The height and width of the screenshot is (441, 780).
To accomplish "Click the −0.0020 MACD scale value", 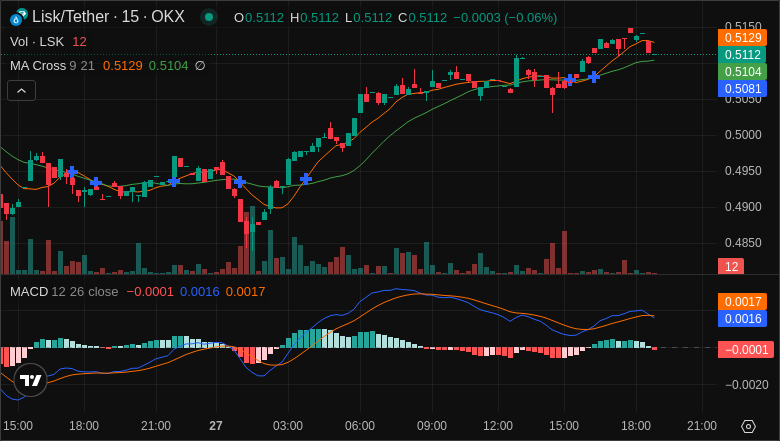I will pyautogui.click(x=747, y=385).
